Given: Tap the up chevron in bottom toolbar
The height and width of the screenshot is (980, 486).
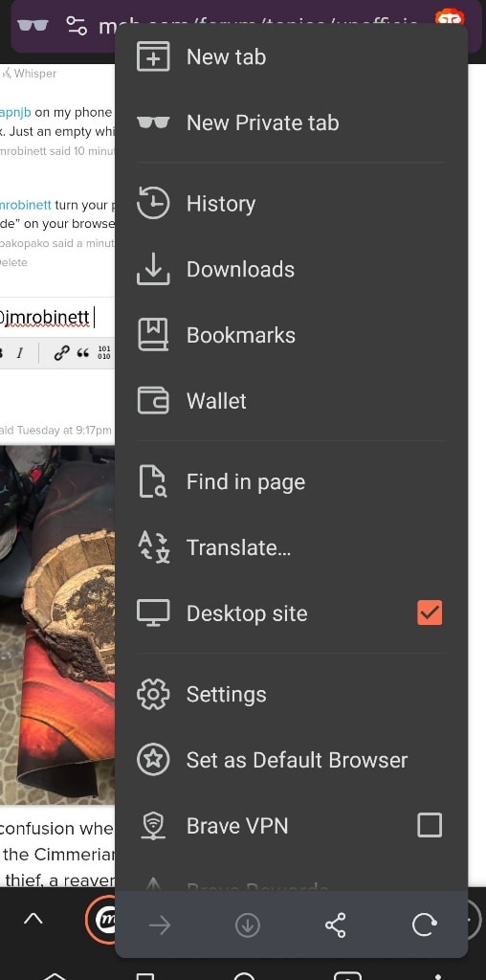Looking at the screenshot, I should 33,918.
